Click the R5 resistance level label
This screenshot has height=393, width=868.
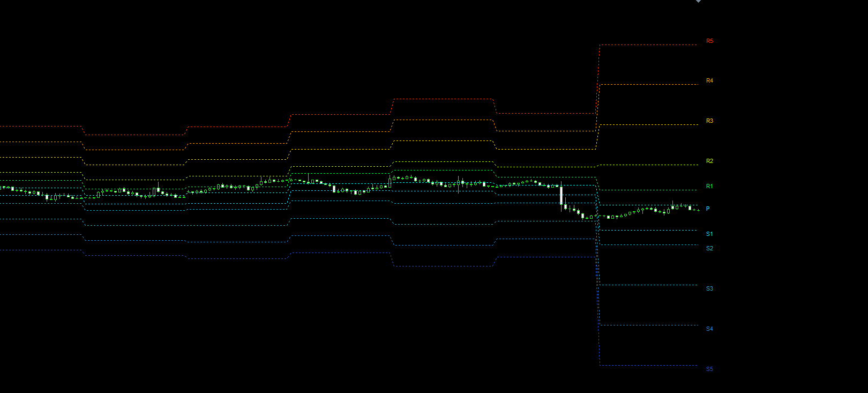point(709,41)
